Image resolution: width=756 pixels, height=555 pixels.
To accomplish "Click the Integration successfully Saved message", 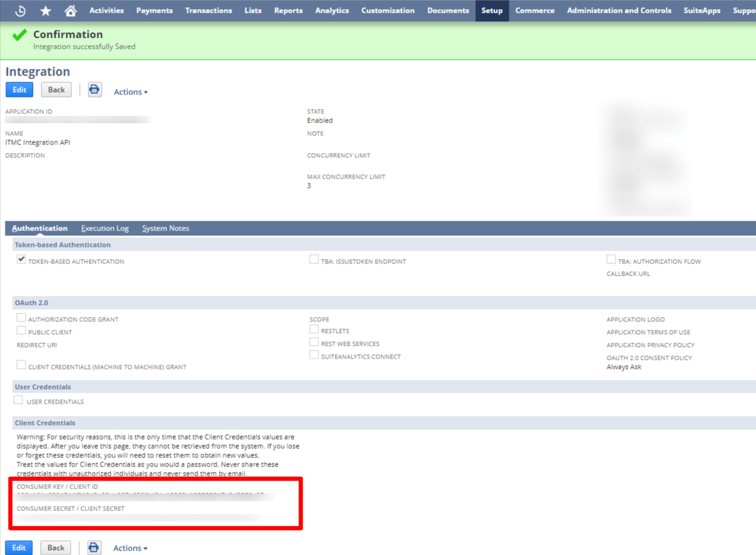I will (84, 46).
